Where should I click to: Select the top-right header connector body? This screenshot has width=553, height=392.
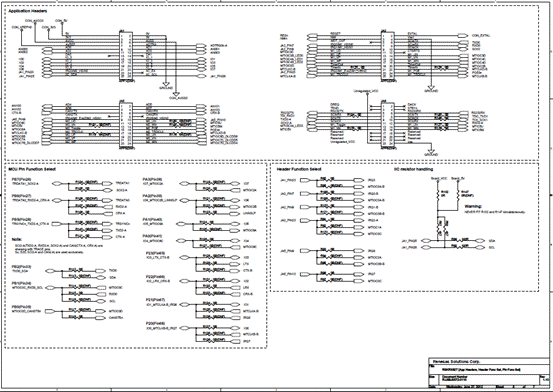pos(387,56)
